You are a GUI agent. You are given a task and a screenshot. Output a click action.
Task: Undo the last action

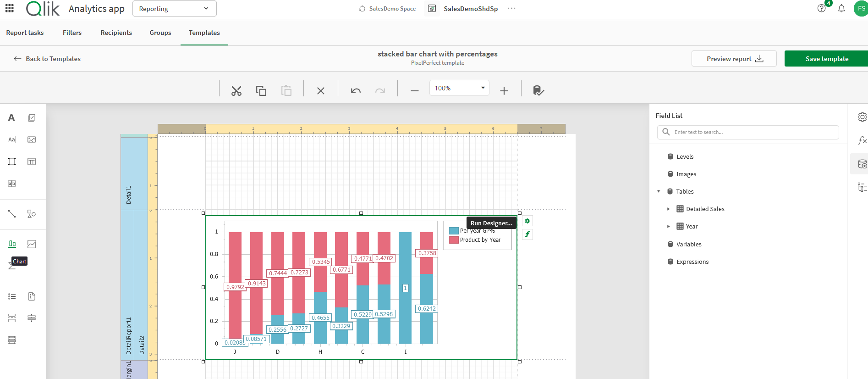[356, 91]
